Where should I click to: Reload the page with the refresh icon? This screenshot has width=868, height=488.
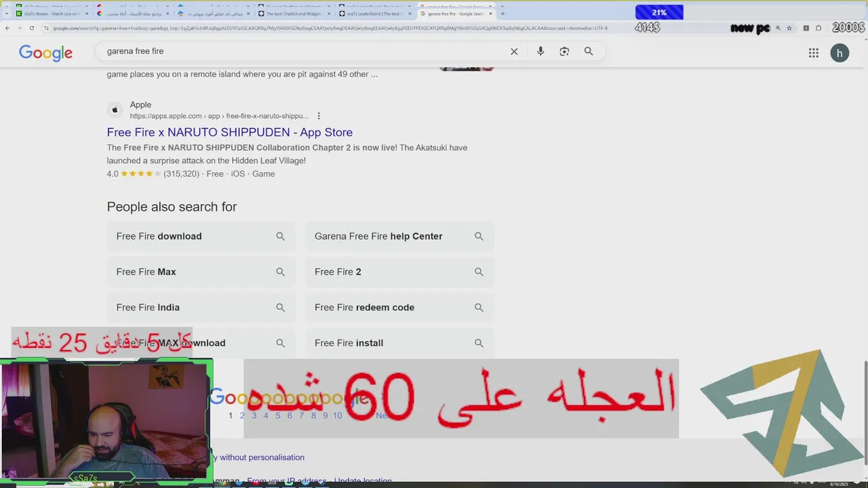pyautogui.click(x=32, y=28)
